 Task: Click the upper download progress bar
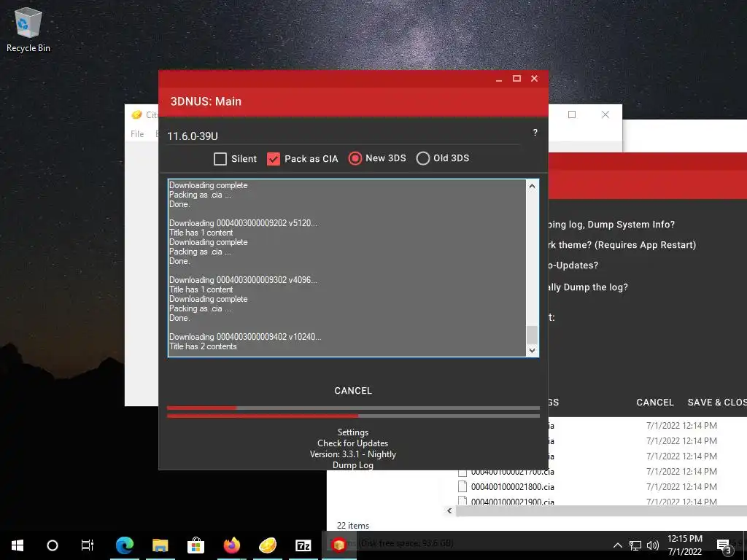pyautogui.click(x=353, y=408)
